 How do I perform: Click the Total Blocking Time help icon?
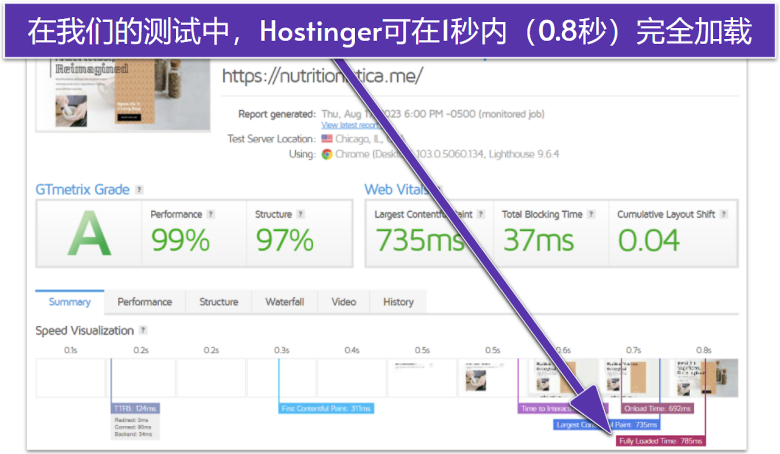[x=591, y=214]
